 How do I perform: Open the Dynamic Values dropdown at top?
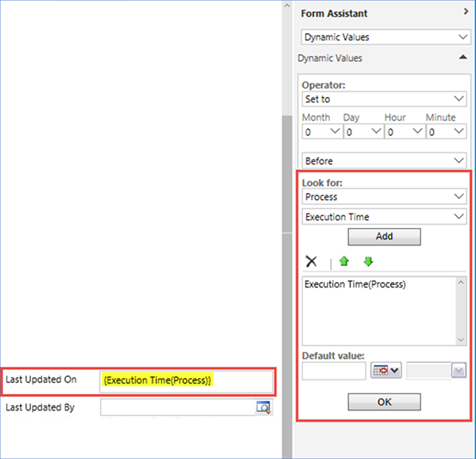[x=384, y=37]
